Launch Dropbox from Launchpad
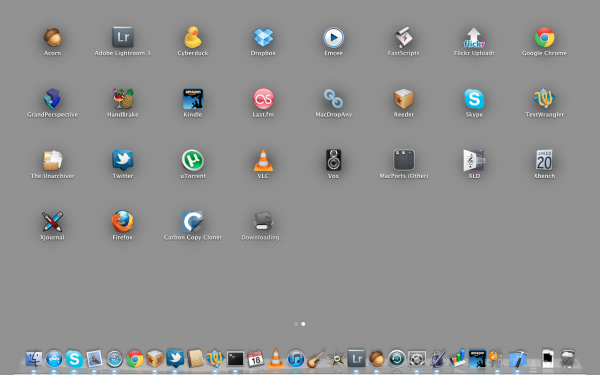This screenshot has height=375, width=600. pos(263,38)
